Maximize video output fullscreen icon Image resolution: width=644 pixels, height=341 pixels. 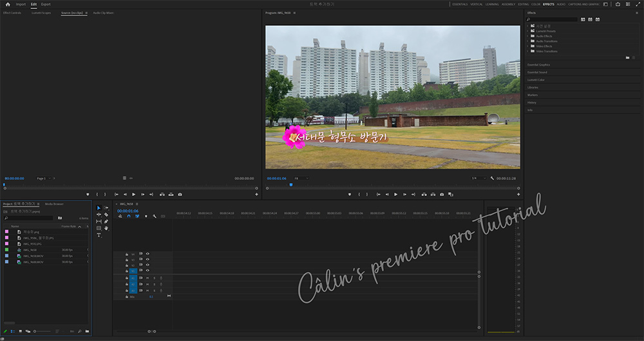pyautogui.click(x=638, y=4)
